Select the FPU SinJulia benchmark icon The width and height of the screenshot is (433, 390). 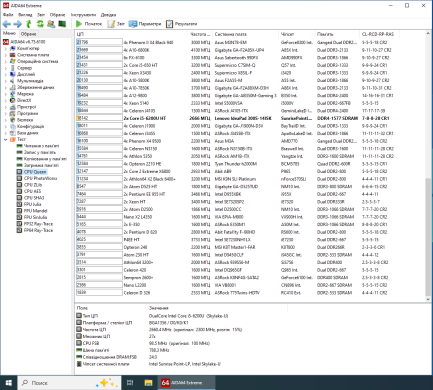(x=20, y=217)
